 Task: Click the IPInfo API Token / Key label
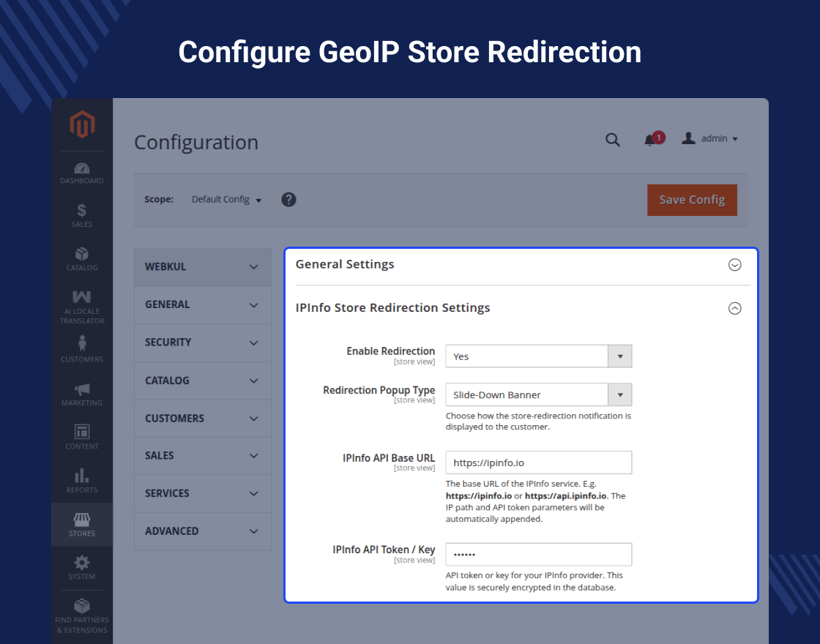coord(384,550)
